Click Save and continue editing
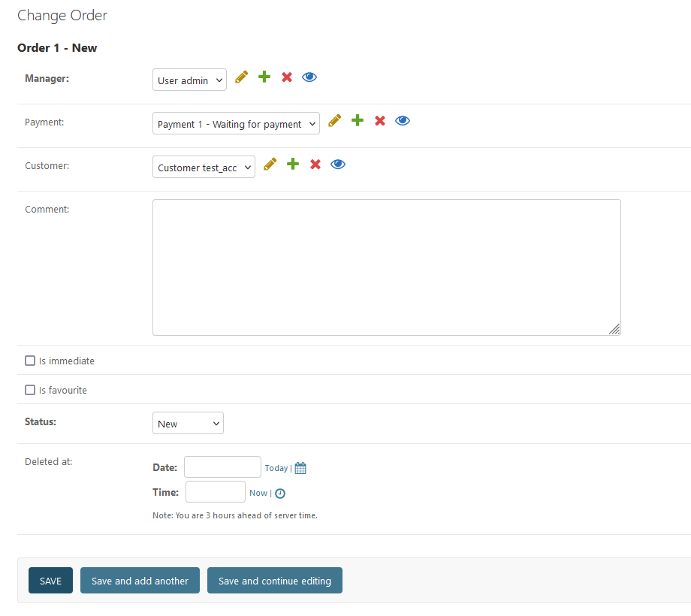 click(x=275, y=580)
